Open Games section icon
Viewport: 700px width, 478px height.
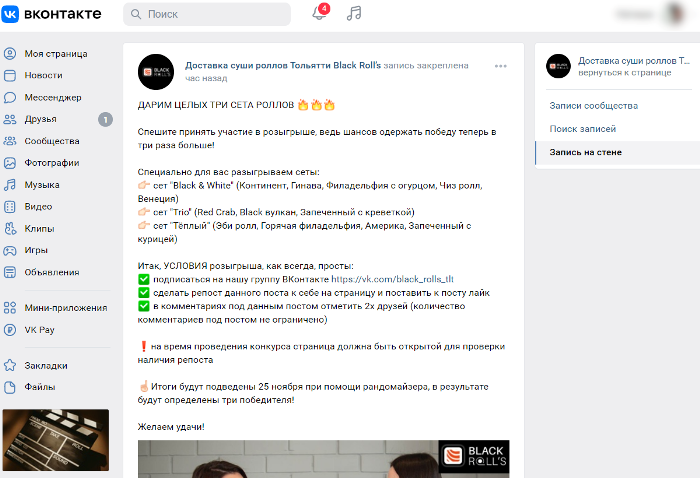pos(10,250)
